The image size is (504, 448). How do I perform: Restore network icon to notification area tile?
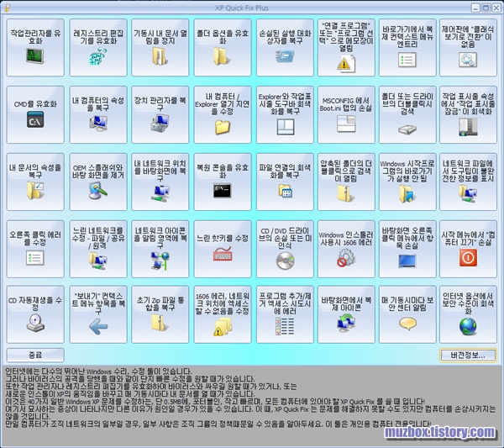click(x=160, y=249)
